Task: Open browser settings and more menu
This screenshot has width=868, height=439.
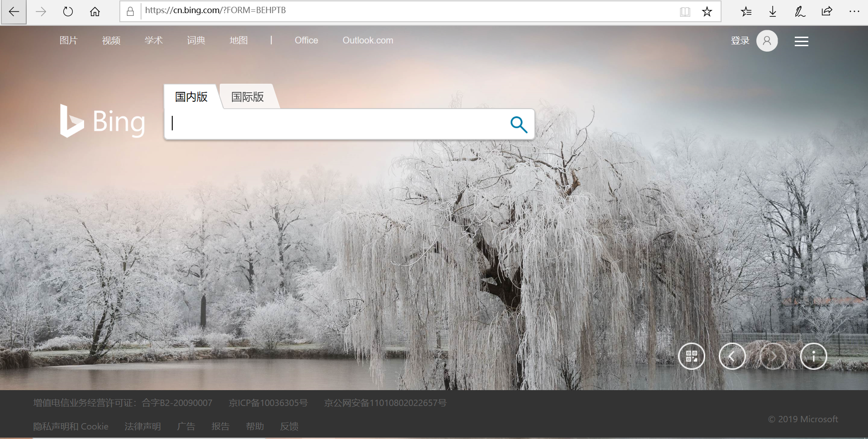Action: (x=854, y=11)
